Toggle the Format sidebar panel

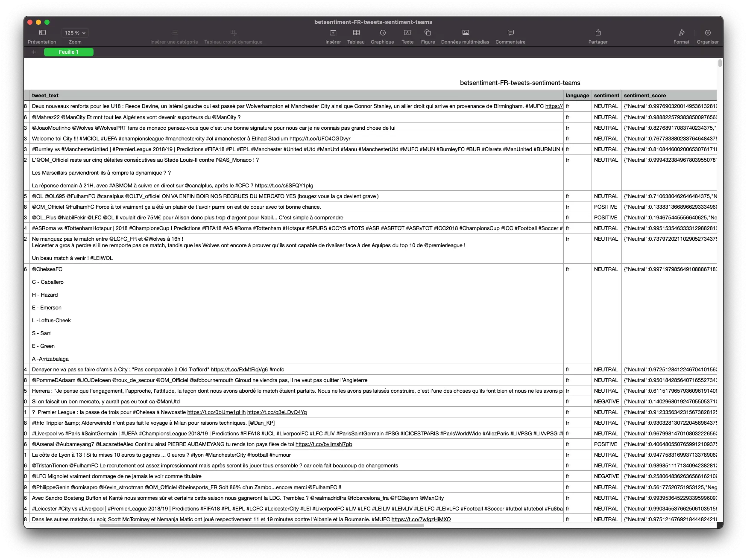681,33
